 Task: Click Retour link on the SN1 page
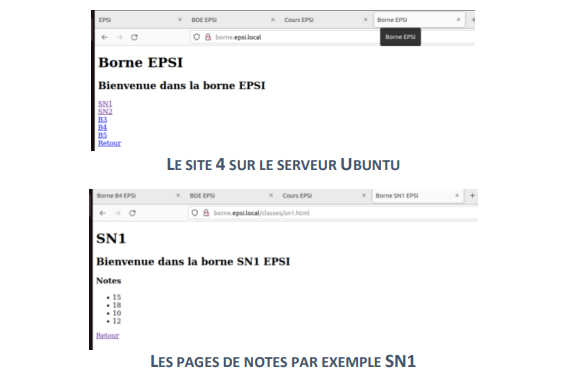pos(108,335)
